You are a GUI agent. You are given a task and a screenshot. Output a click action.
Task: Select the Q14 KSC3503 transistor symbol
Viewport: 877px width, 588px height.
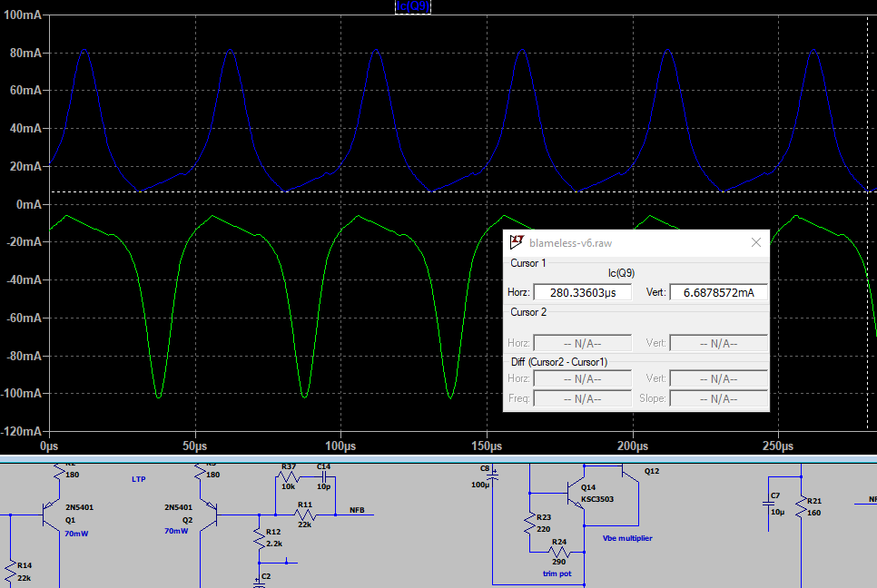click(x=576, y=494)
